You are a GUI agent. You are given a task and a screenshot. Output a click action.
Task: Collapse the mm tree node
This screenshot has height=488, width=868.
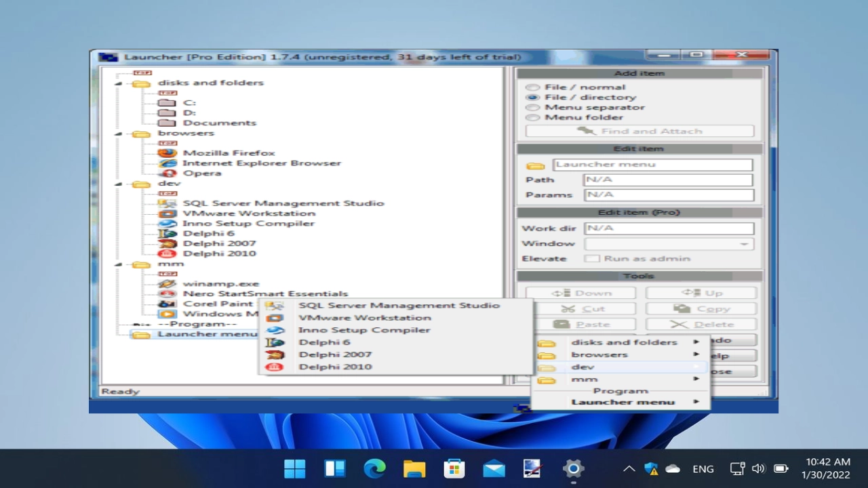pos(119,265)
